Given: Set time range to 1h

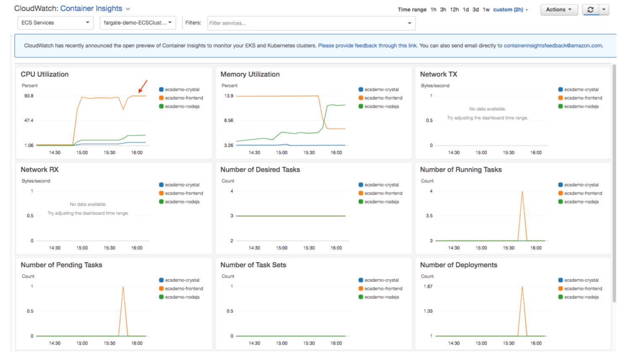Looking at the screenshot, I should (x=433, y=10).
